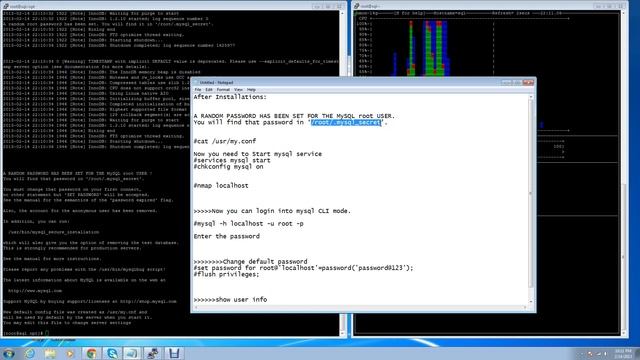Click highlighted '/root/.mysql_secret' text in Notepad
This screenshot has width=640, height=360.
click(346, 122)
